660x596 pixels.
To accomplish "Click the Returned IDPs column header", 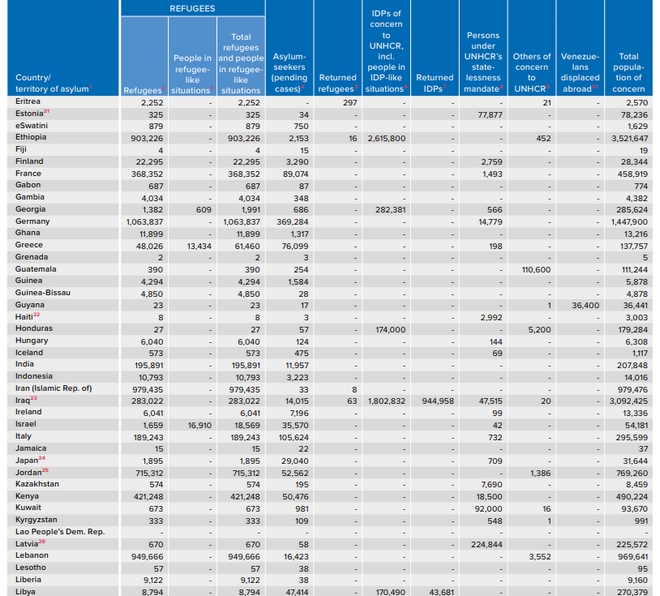I will tap(434, 83).
